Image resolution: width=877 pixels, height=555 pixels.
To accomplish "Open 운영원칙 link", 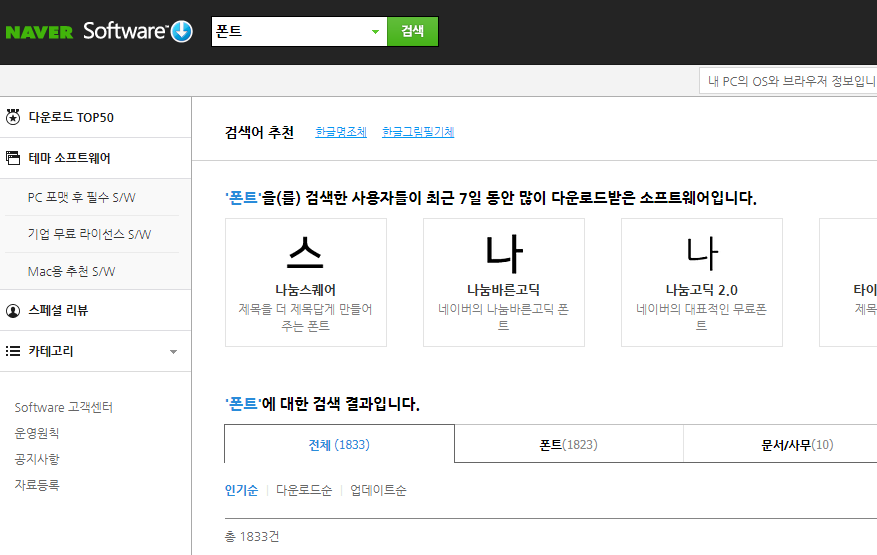I will click(x=37, y=433).
